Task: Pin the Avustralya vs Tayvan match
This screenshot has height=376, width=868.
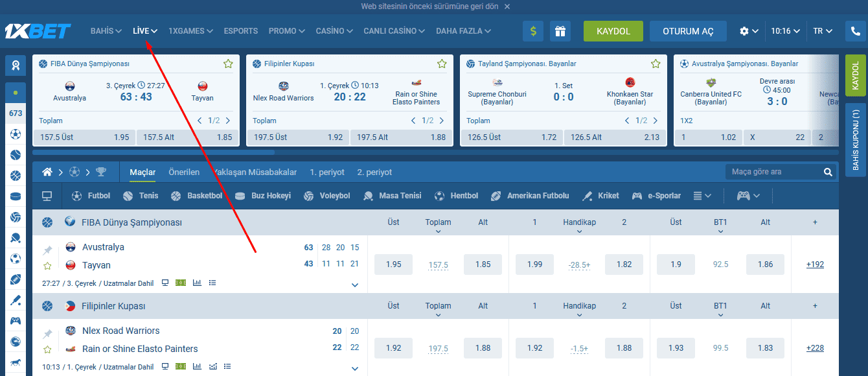Action: coord(47,250)
